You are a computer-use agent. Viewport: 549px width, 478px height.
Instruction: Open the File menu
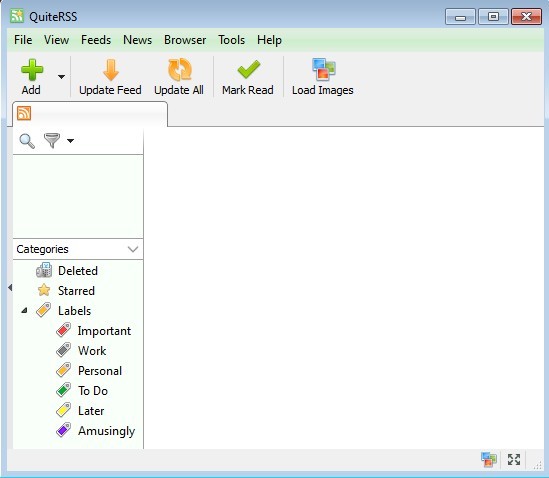point(23,40)
